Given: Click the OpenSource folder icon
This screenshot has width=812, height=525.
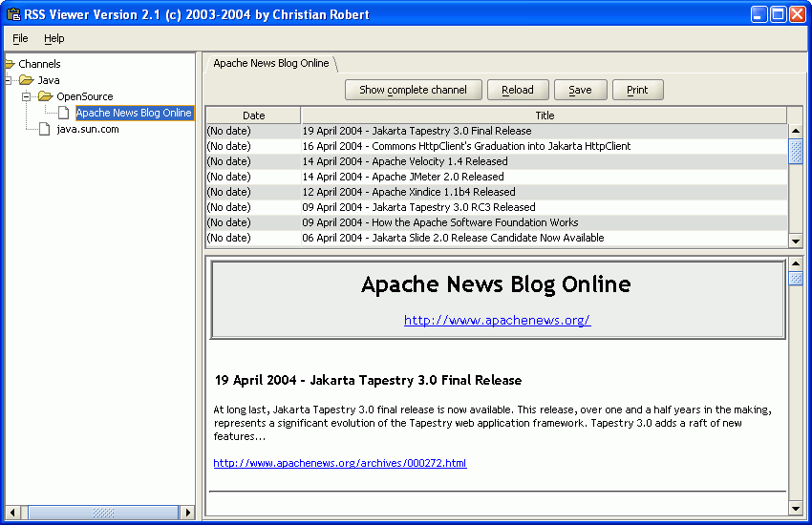Looking at the screenshot, I should click(x=46, y=96).
